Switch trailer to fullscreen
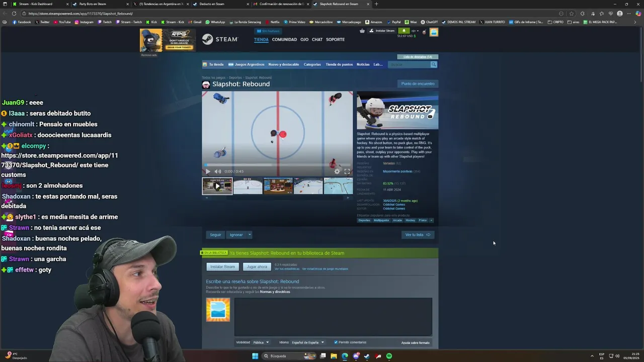 tap(347, 171)
